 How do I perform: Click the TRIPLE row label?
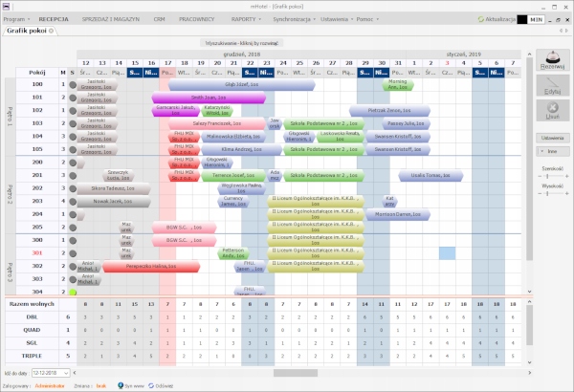[32, 356]
